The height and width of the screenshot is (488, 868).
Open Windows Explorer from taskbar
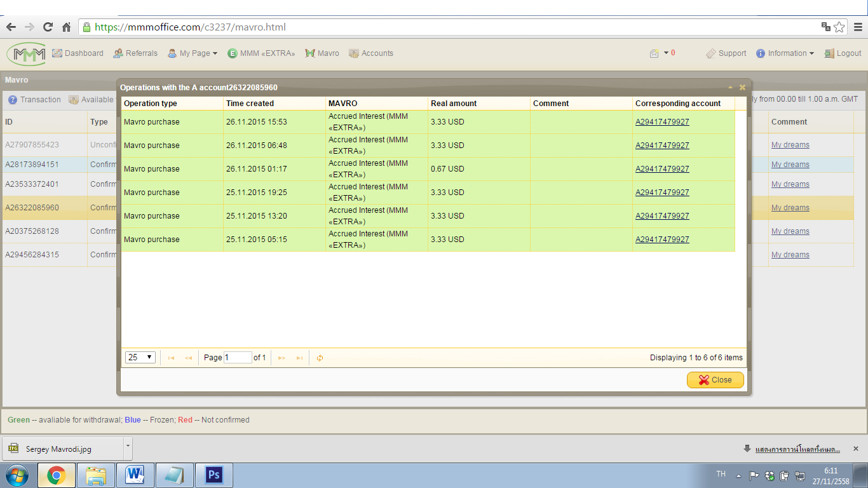click(x=96, y=475)
